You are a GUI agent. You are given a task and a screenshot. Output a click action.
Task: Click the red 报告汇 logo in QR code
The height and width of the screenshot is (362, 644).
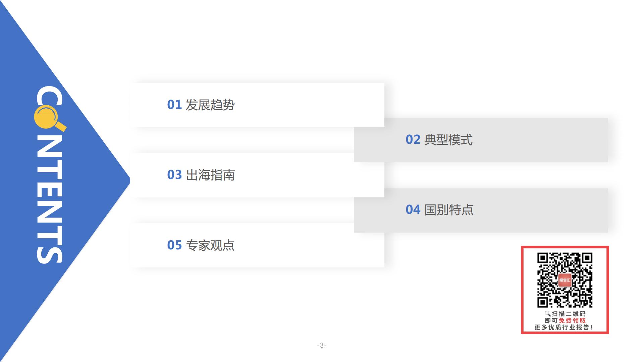[565, 280]
